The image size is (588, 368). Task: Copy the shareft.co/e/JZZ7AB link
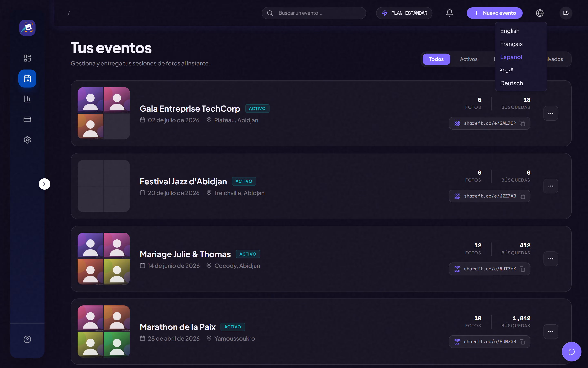(522, 196)
